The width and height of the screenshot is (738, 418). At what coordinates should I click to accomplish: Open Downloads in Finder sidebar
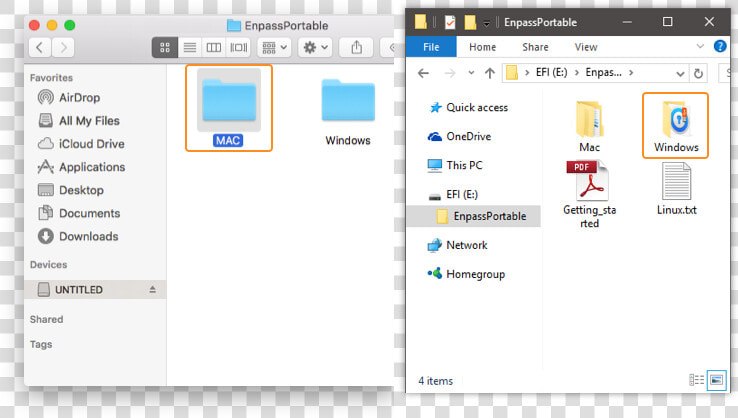tap(78, 236)
